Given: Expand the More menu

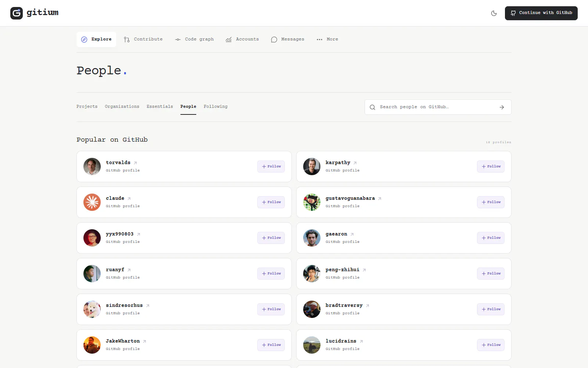Looking at the screenshot, I should pyautogui.click(x=327, y=39).
